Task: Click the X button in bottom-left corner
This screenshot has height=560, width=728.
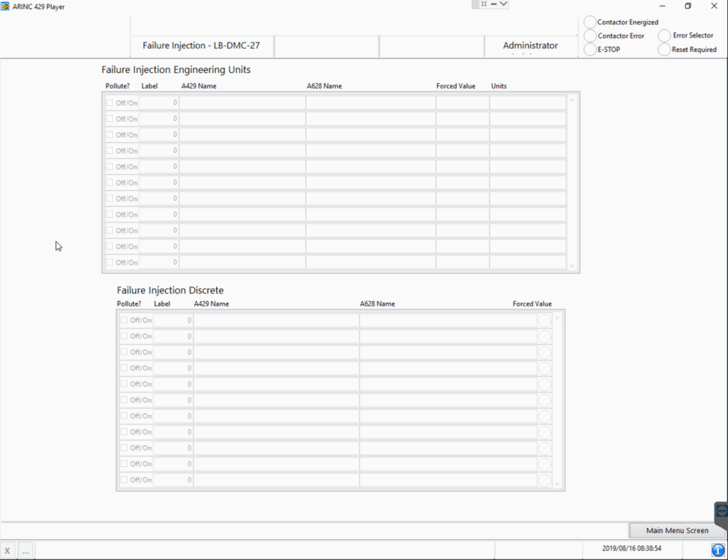Action: point(8,551)
